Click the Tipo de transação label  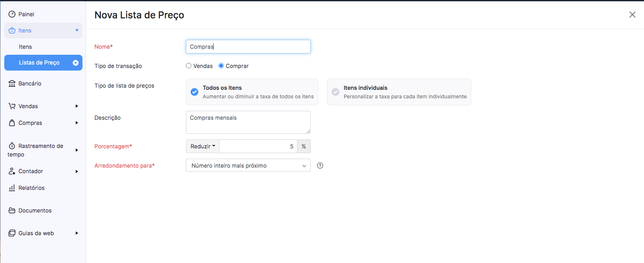118,66
